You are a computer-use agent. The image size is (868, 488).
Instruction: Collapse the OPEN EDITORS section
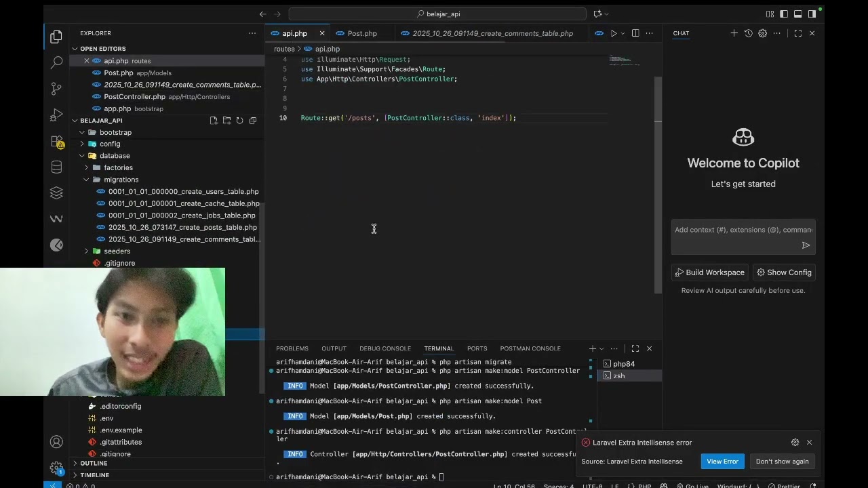tap(75, 49)
